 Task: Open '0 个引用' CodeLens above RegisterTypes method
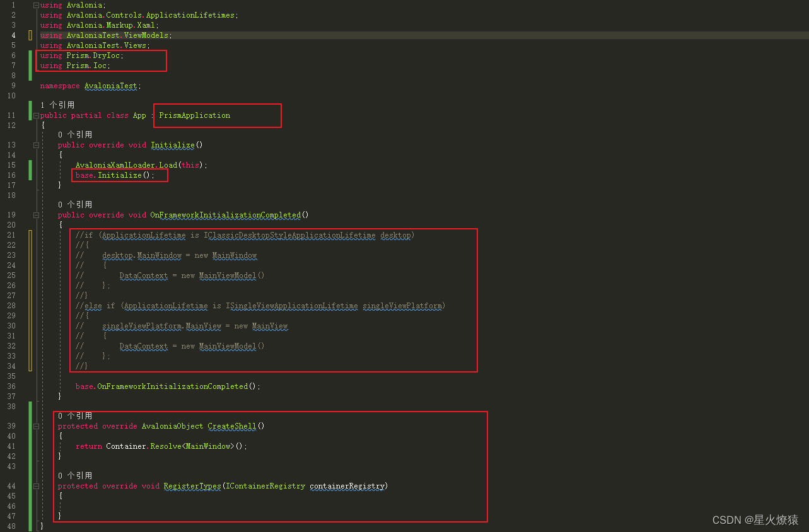coord(75,476)
